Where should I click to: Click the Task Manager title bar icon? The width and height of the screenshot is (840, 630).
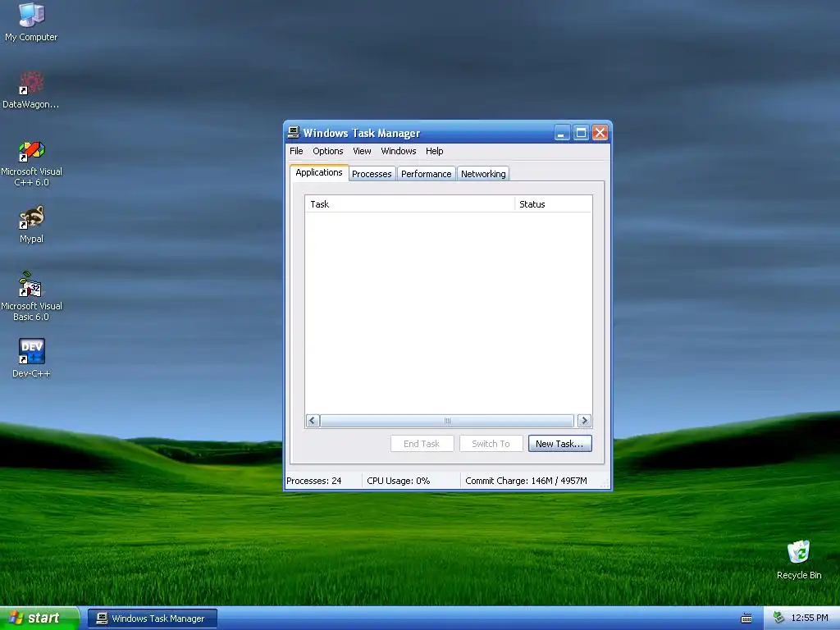tap(293, 132)
